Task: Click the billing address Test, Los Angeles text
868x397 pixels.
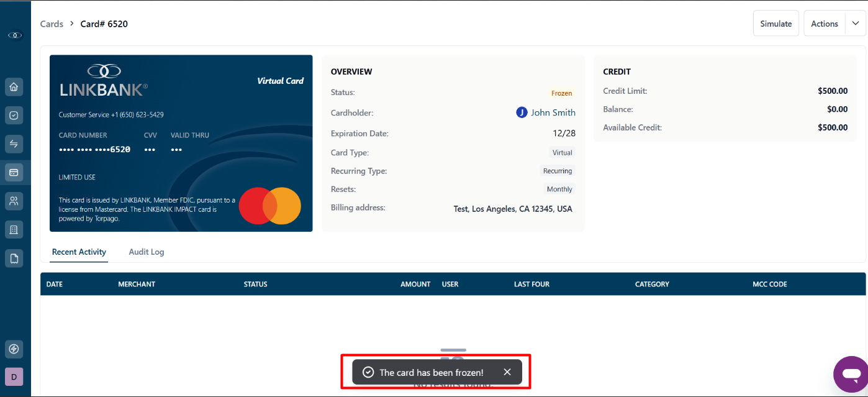Action: point(513,209)
